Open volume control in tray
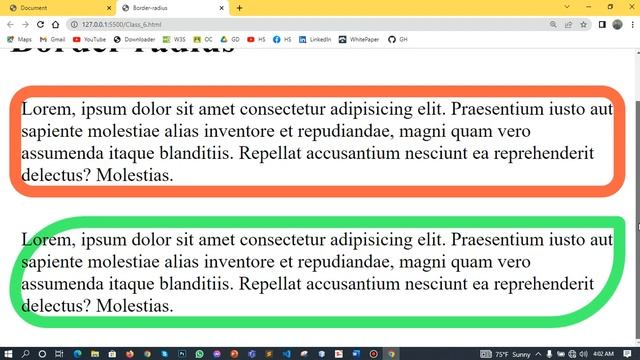The width and height of the screenshot is (640, 360). coord(584,354)
